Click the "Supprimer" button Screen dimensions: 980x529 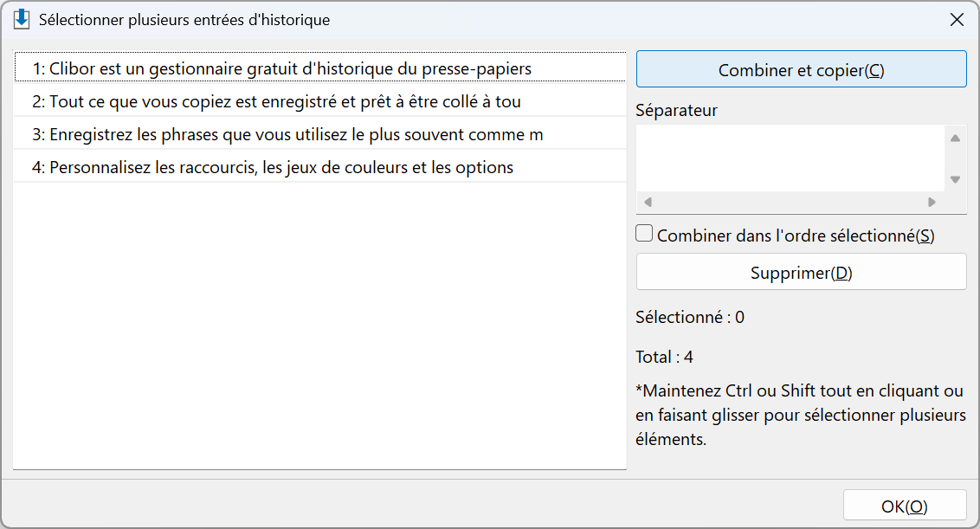[802, 272]
